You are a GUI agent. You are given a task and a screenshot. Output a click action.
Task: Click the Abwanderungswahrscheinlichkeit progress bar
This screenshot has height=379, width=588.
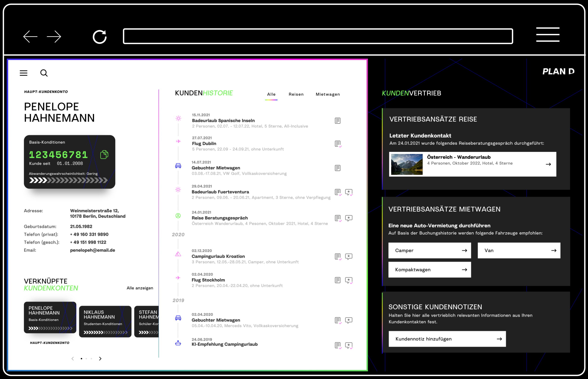[68, 180]
